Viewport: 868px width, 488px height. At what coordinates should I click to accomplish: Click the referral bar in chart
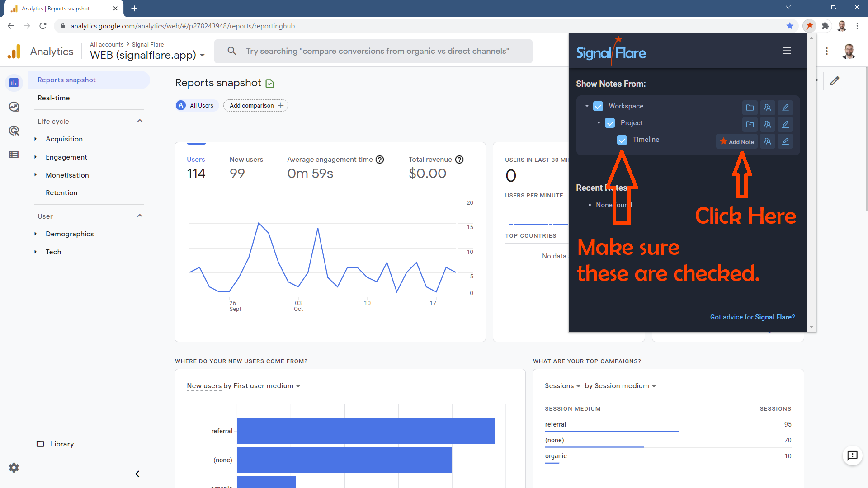click(x=366, y=431)
